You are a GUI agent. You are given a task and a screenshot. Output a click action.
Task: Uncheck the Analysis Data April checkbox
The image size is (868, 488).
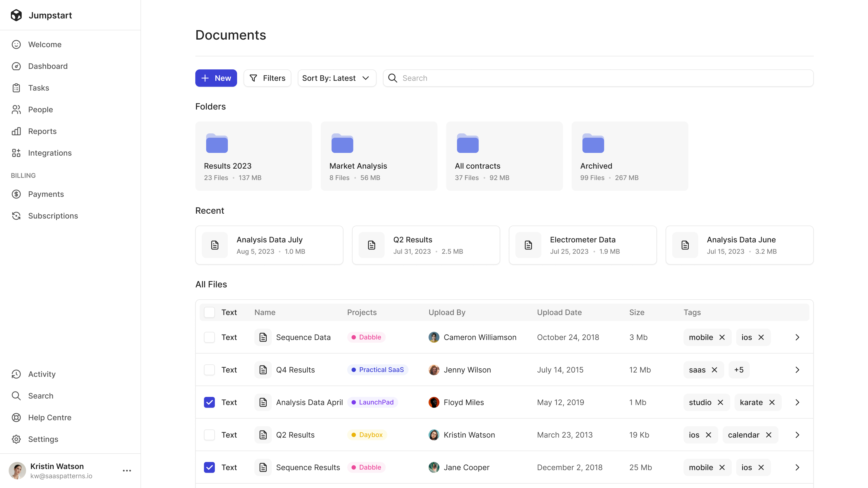[209, 402]
